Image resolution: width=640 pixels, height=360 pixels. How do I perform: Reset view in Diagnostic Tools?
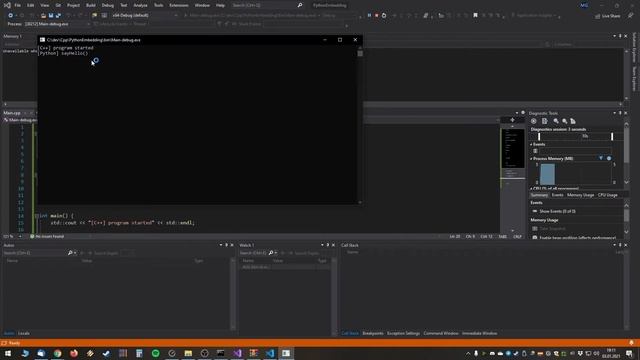click(573, 121)
